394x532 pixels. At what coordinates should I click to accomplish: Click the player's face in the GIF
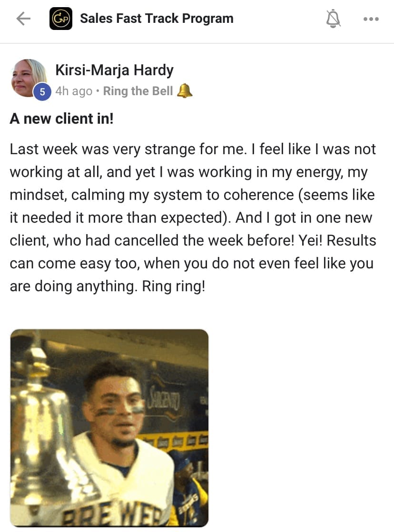[x=117, y=404]
